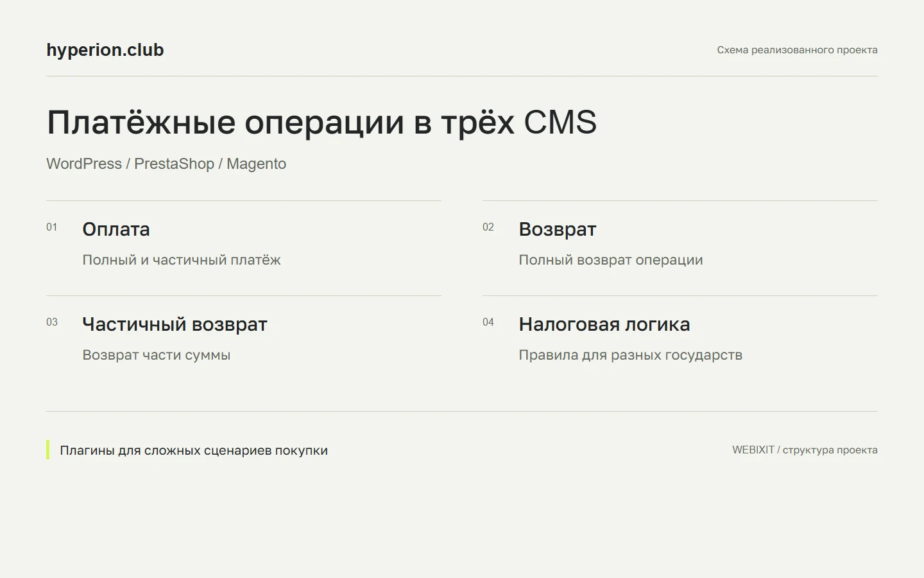
Task: Click 'WEBIXIT / структура проекта' footer text
Action: [805, 450]
